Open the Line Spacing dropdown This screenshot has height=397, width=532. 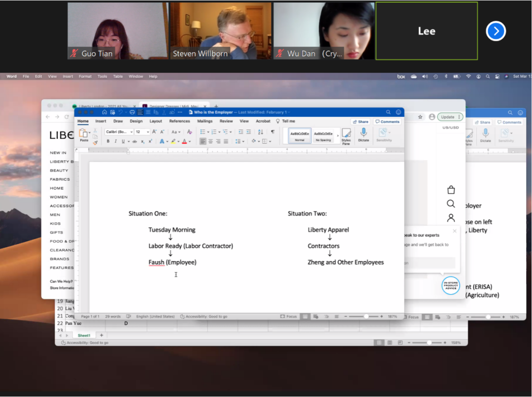239,141
